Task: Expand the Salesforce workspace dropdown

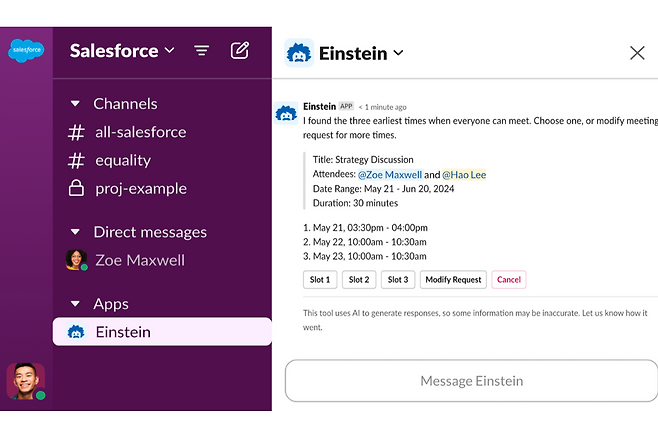Action: click(x=169, y=51)
